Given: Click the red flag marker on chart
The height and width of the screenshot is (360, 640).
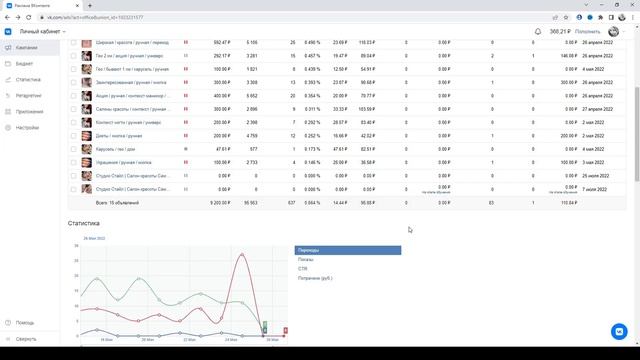Looking at the screenshot, I should click(x=285, y=330).
